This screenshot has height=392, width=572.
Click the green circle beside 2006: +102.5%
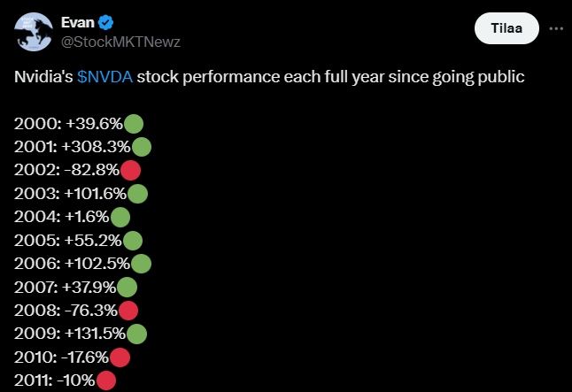[x=141, y=264]
